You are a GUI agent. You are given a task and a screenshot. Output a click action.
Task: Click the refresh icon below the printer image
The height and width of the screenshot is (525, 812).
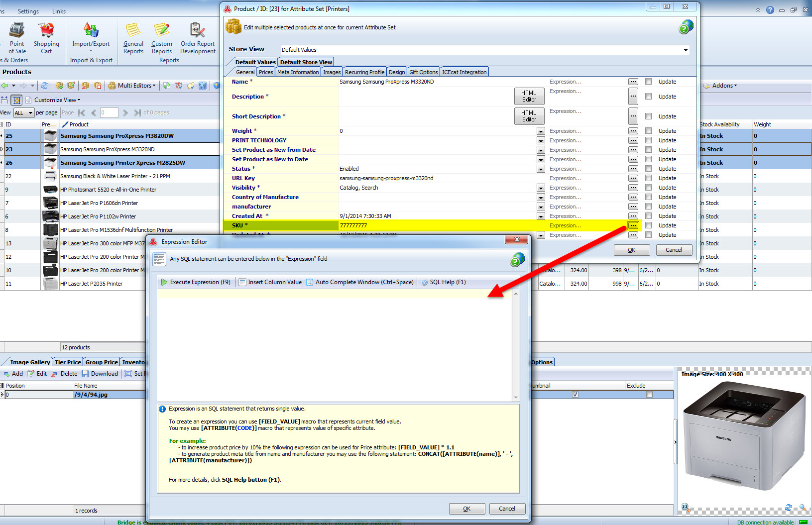(x=789, y=508)
